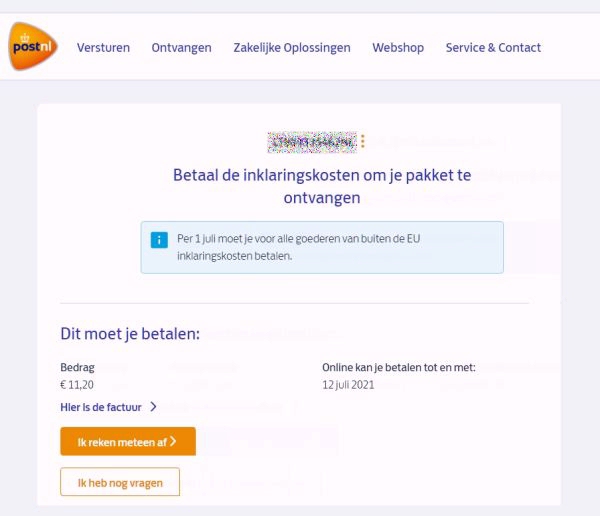Click the PostNL logo
This screenshot has width=600, height=516.
33,46
